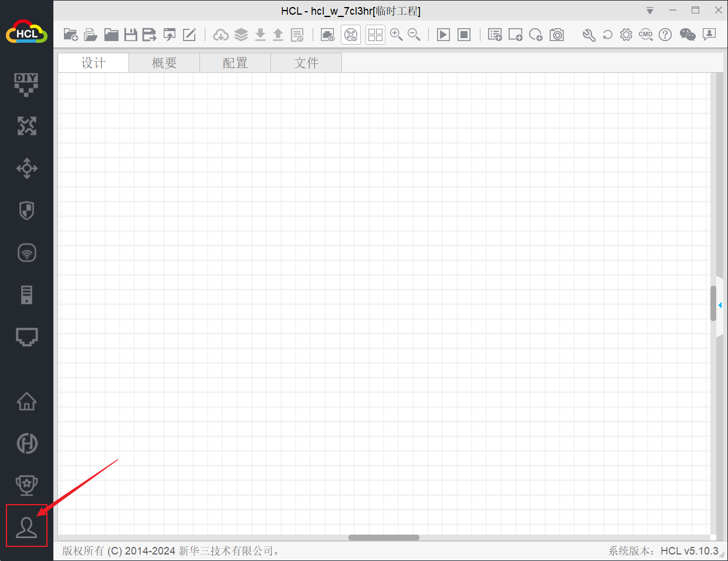Open the home icon in the sidebar
This screenshot has height=561, width=728.
tap(26, 401)
